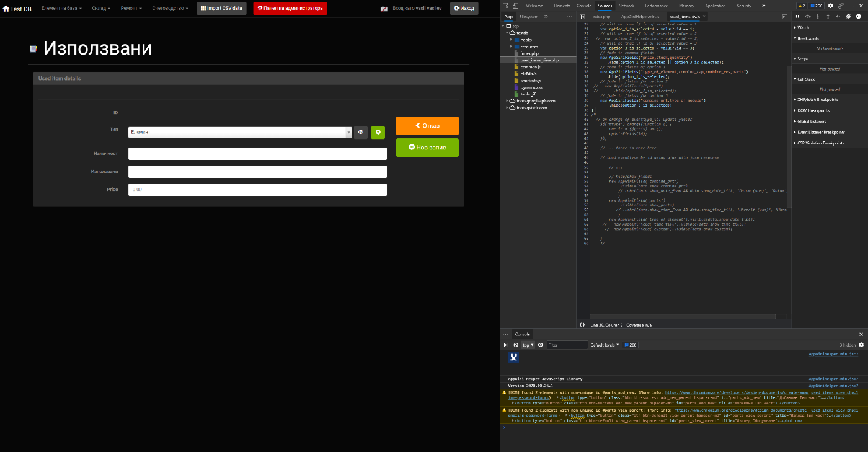This screenshot has height=452, width=868.
Task: Click the messages badge 266 in top toolbar
Action: (816, 6)
